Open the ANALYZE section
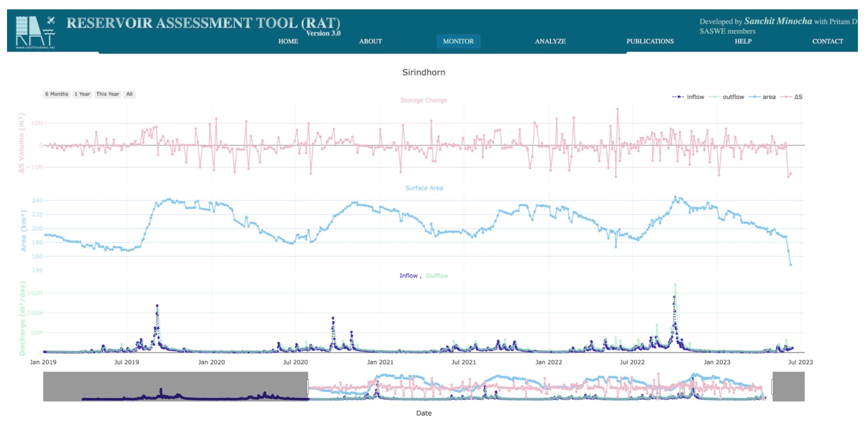Image resolution: width=868 pixels, height=426 pixels. pos(550,42)
